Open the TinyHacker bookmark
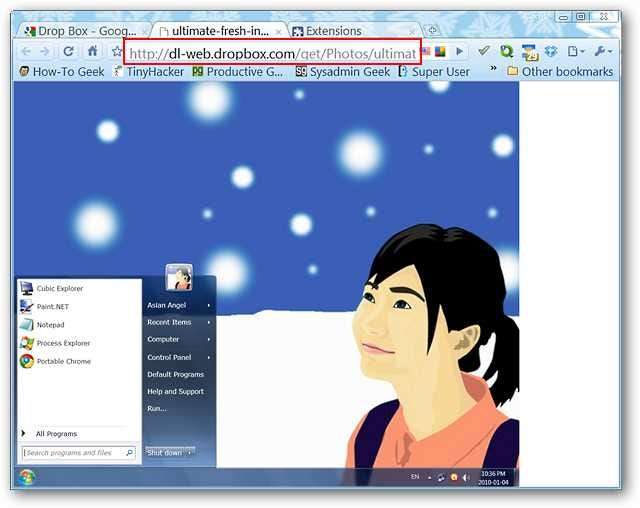 pos(149,72)
